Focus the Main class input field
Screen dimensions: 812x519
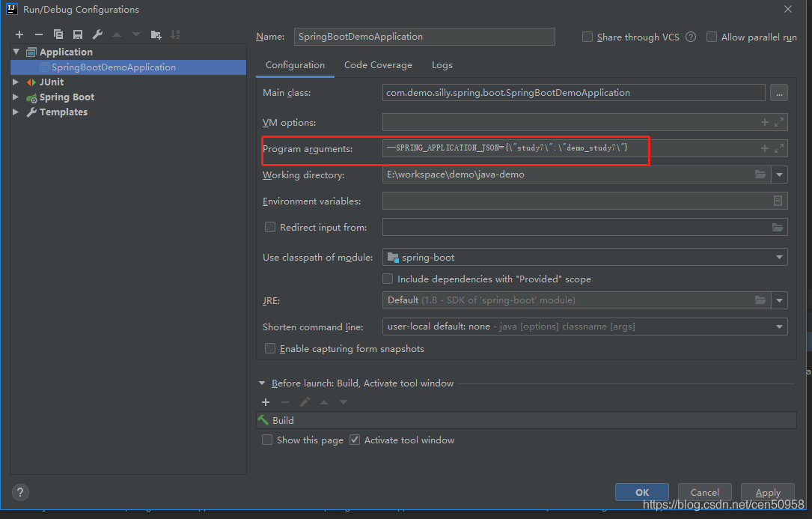point(574,93)
